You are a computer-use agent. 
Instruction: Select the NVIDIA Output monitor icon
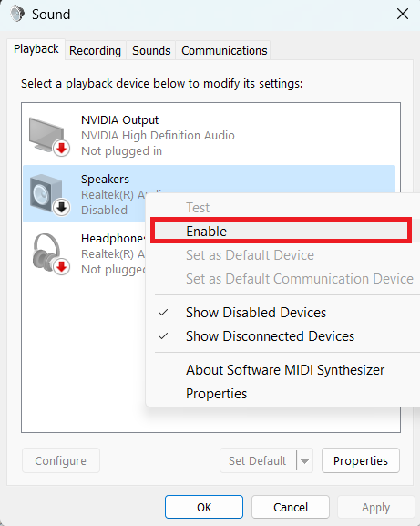[x=47, y=135]
